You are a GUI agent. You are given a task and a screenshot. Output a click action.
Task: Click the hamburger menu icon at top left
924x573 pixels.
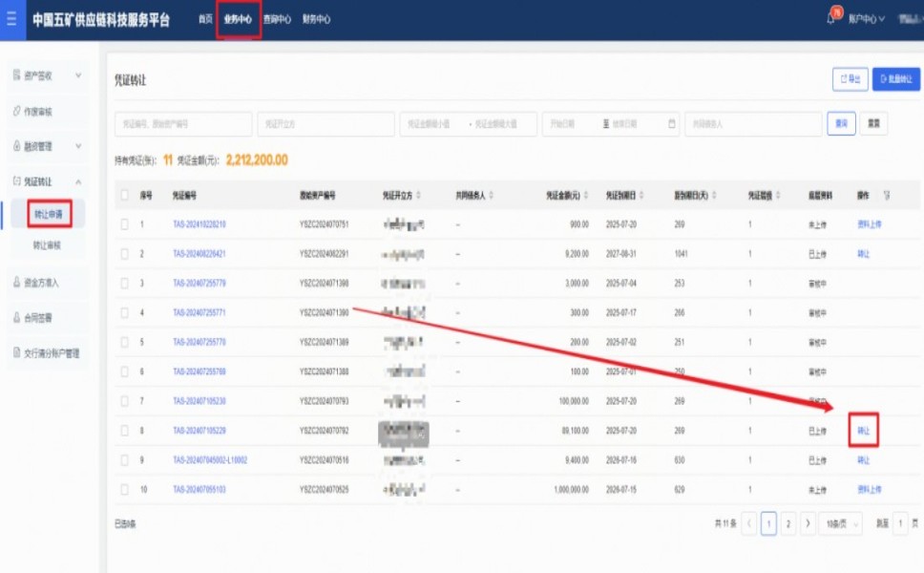pos(11,19)
